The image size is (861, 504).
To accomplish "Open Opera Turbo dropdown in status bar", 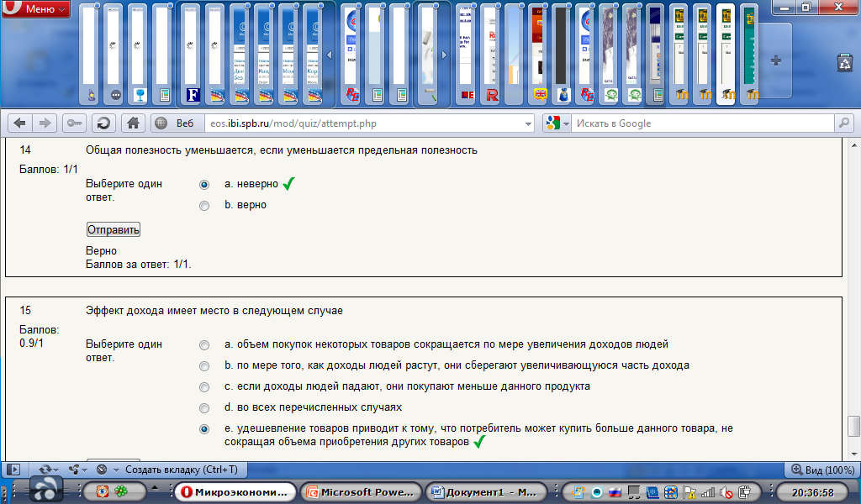I will (108, 470).
